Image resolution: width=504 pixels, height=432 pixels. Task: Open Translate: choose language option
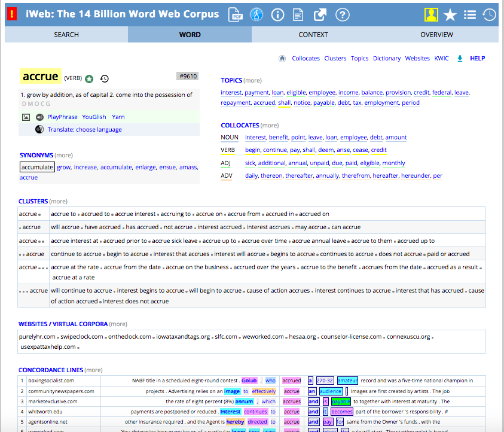[x=84, y=129]
